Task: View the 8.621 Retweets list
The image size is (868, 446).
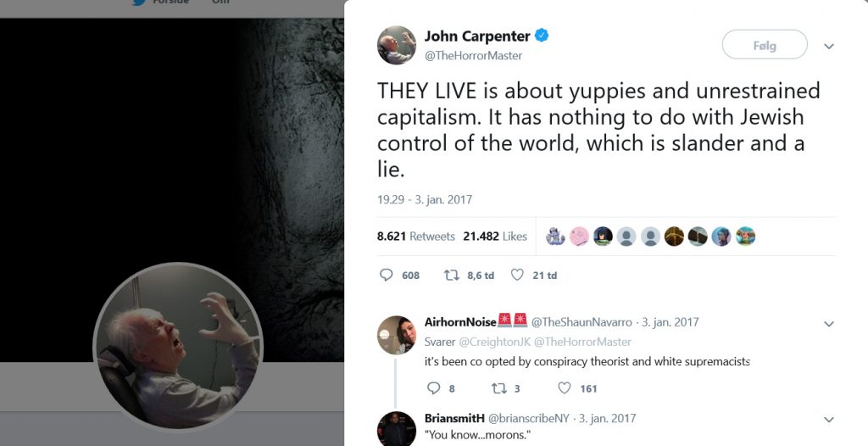Action: (x=415, y=236)
